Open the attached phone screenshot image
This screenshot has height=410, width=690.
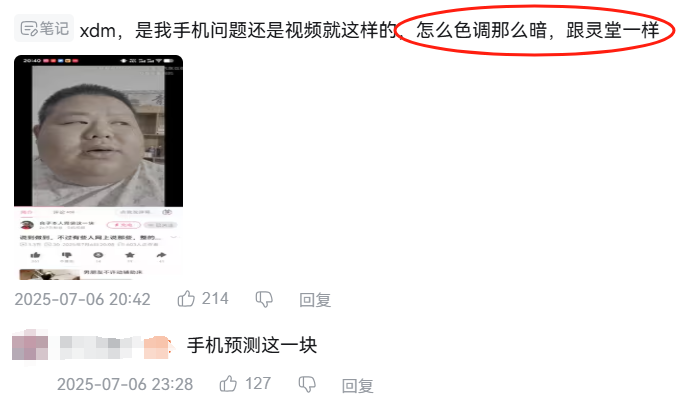click(99, 167)
